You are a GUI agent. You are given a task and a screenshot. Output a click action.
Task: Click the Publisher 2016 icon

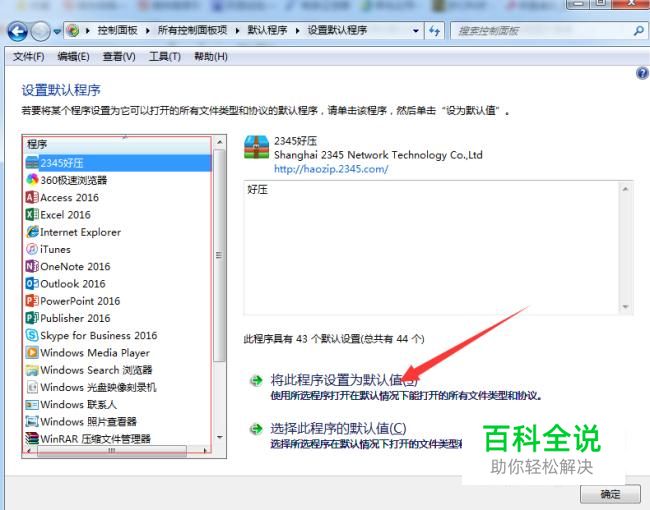pos(32,318)
